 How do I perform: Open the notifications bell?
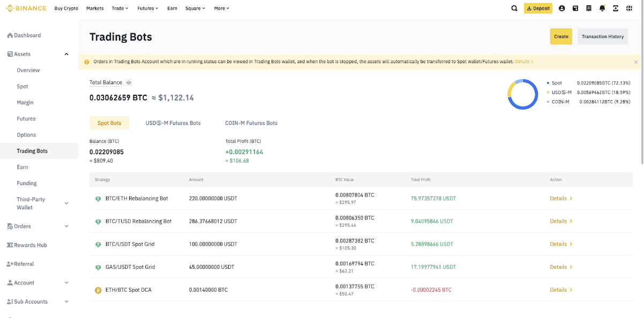coord(602,9)
